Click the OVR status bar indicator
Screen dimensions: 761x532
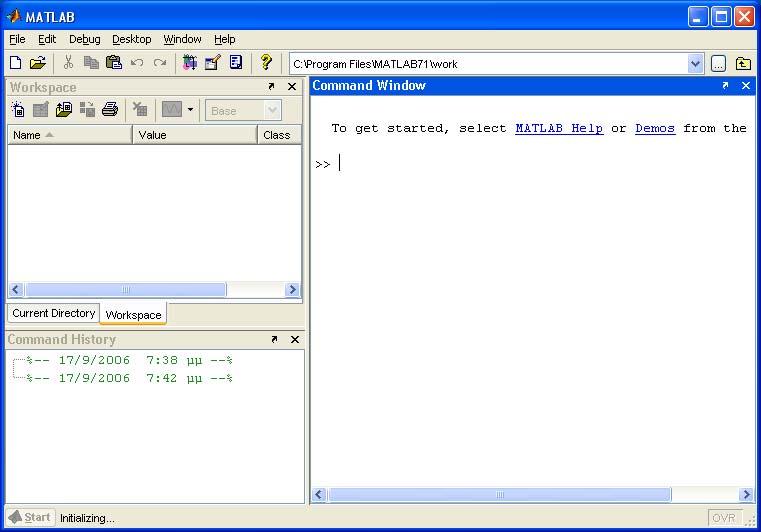[x=724, y=518]
